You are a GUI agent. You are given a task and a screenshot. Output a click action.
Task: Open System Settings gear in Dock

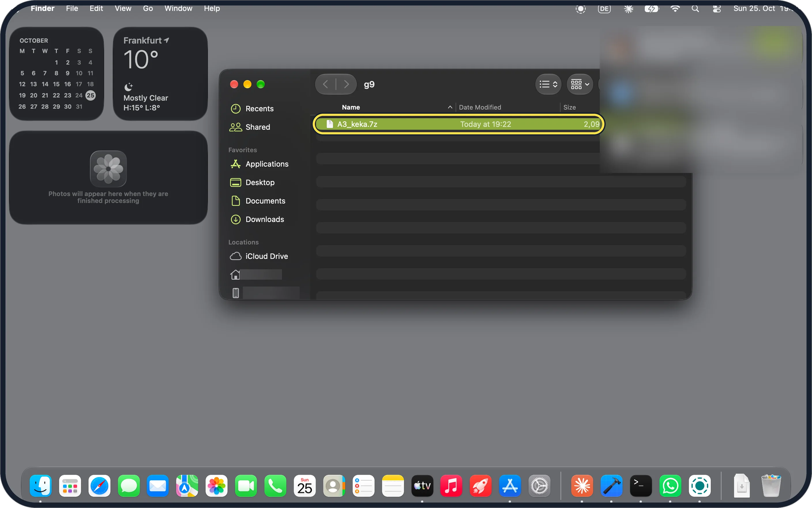540,486
